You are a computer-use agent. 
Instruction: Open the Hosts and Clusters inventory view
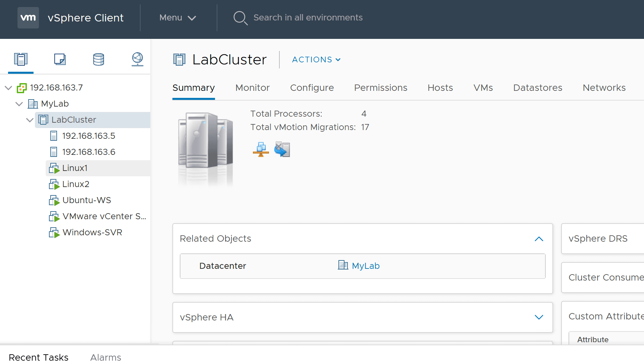[x=21, y=59]
